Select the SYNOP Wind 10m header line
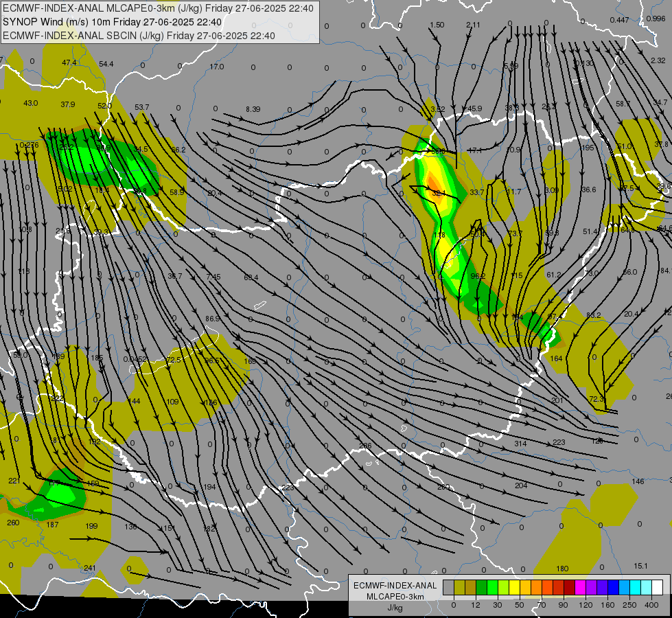Screen dimensions: 672x618 [x=113, y=22]
